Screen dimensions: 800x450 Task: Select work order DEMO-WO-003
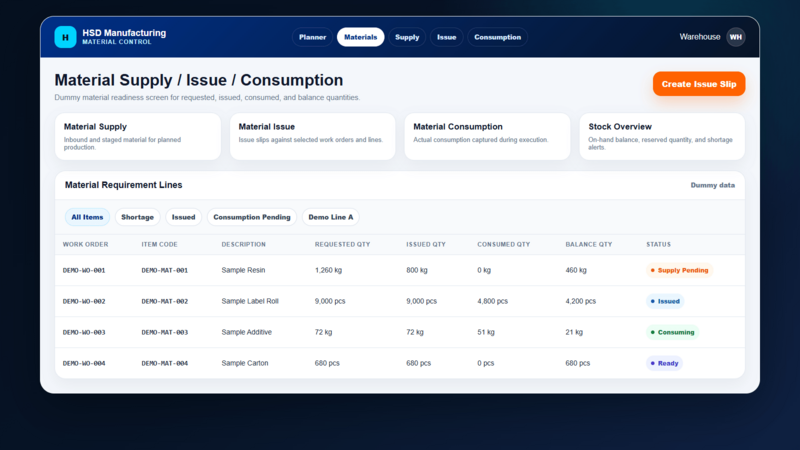tap(84, 332)
